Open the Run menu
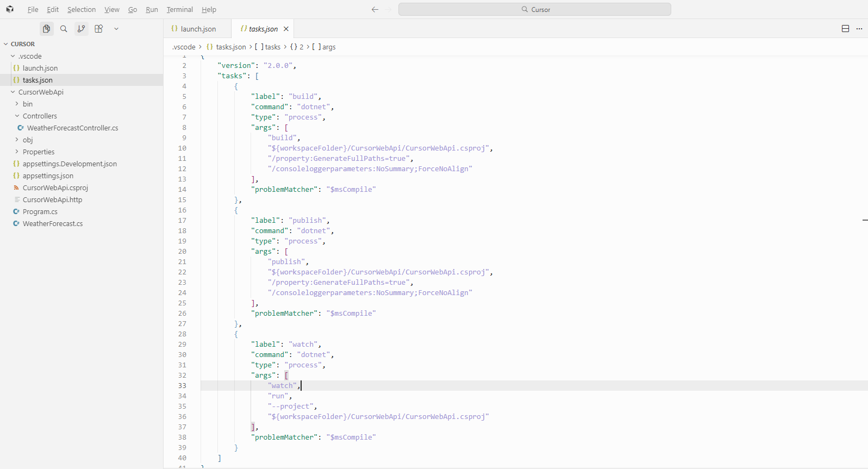Screen dimensions: 868x469 (x=152, y=9)
